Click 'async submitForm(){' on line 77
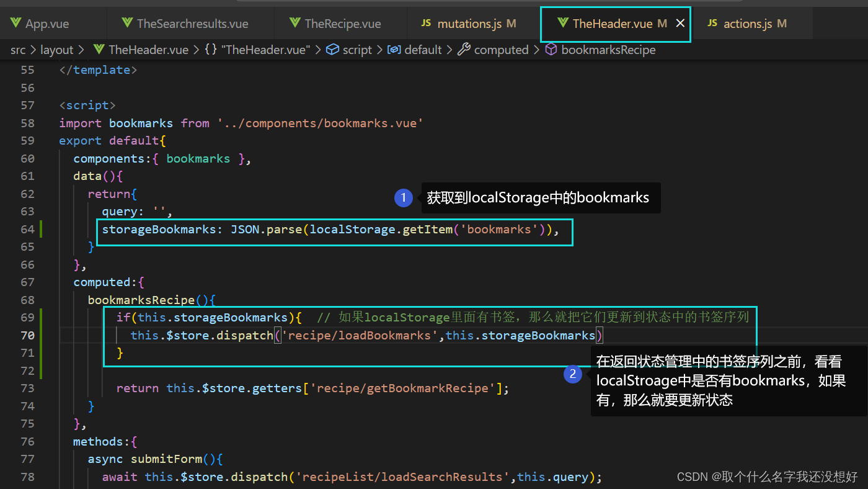 155,459
